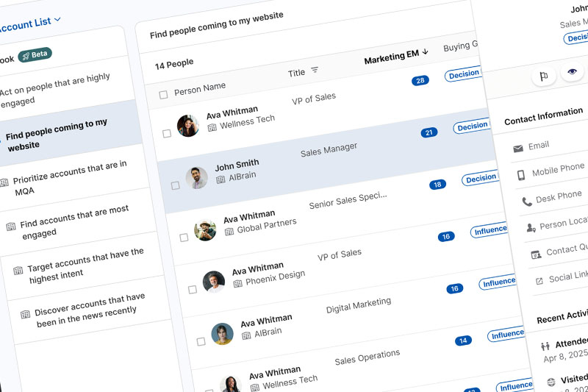The height and width of the screenshot is (392, 588).
Task: Expand the Account List dropdown chevron
Action: (x=58, y=20)
